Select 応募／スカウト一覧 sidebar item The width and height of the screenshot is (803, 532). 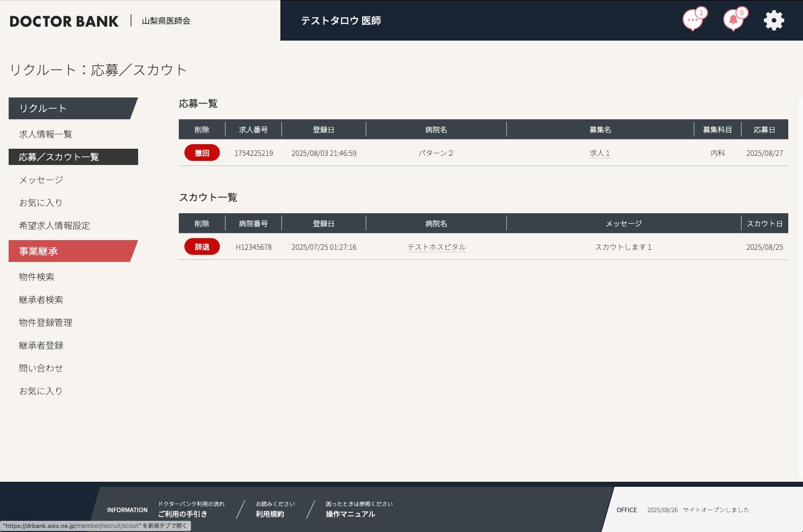click(x=59, y=157)
